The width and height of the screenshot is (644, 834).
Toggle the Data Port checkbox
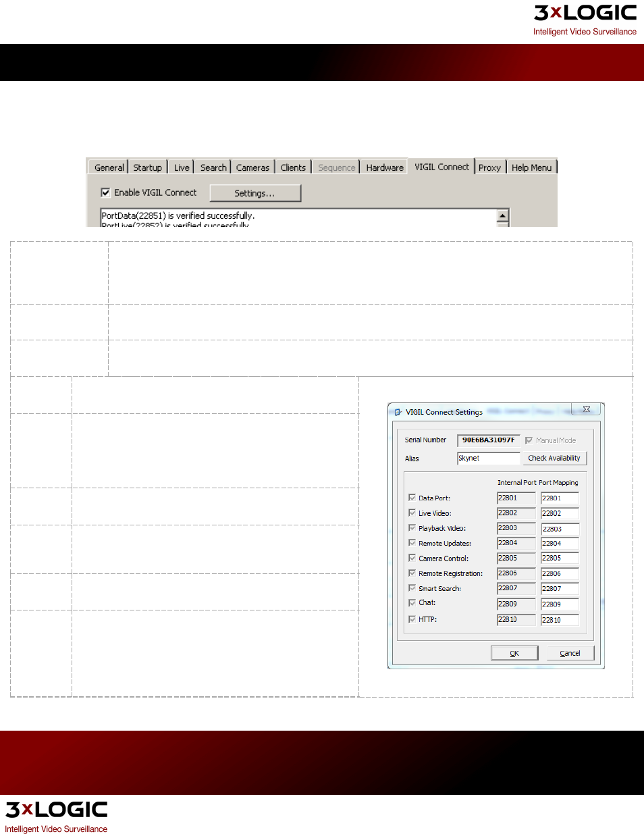[x=412, y=498]
